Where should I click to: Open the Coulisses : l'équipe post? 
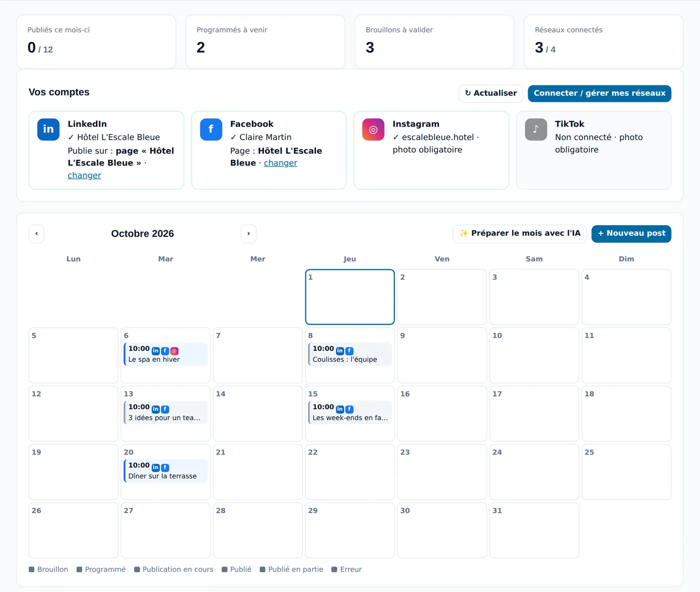[x=350, y=354]
